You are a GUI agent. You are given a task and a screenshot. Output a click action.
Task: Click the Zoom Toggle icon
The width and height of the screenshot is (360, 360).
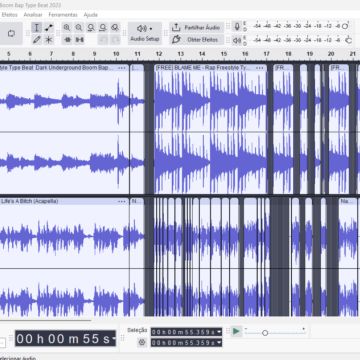[x=115, y=28]
